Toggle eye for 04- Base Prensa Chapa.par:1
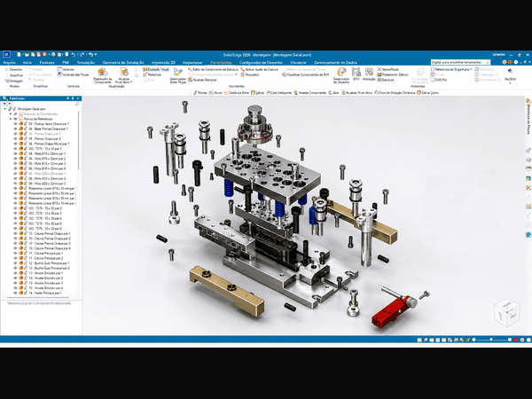 (16, 129)
